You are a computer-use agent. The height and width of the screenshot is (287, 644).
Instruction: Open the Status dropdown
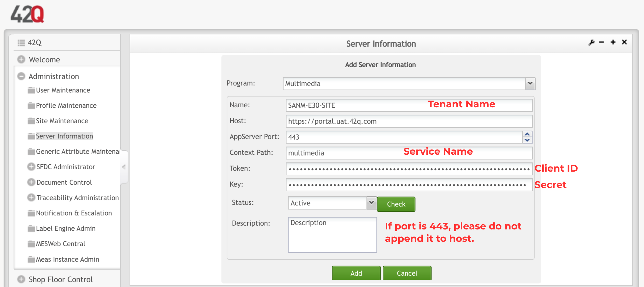371,203
